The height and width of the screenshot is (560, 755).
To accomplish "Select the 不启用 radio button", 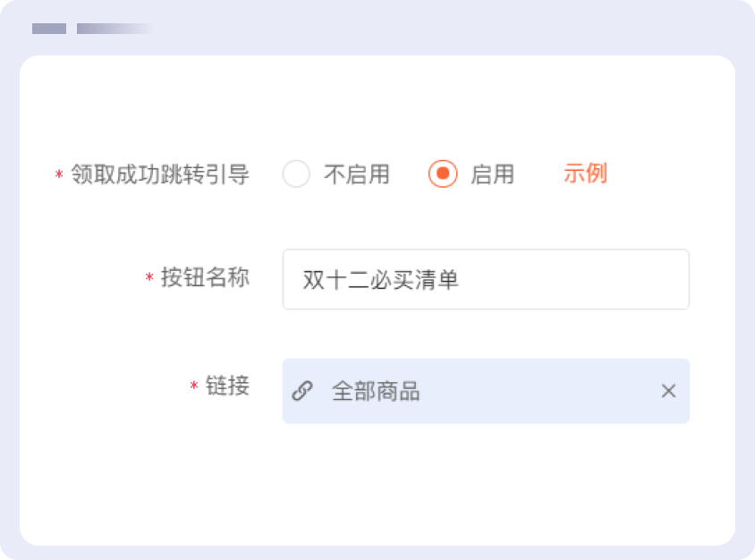I will 296,174.
